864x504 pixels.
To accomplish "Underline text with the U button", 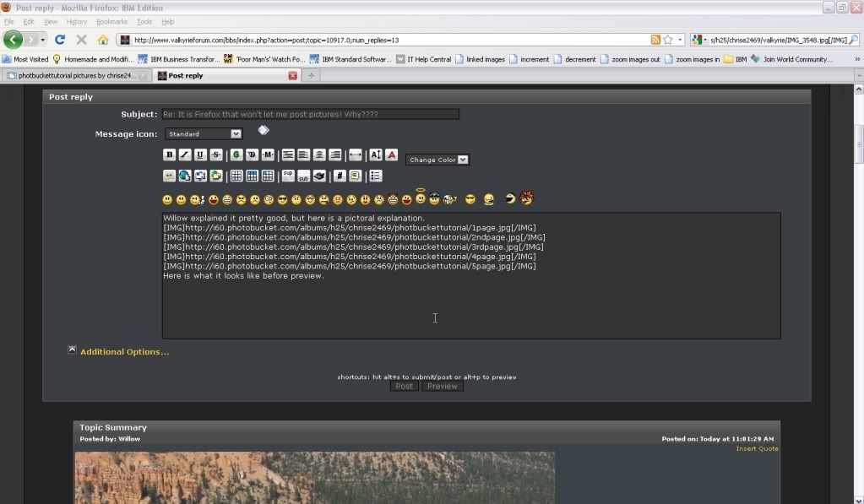I will pyautogui.click(x=200, y=155).
